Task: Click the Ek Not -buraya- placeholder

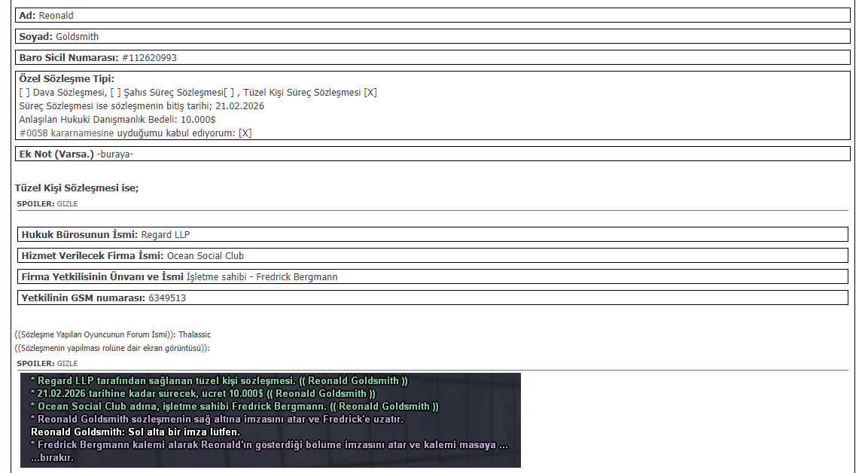Action: coord(115,154)
